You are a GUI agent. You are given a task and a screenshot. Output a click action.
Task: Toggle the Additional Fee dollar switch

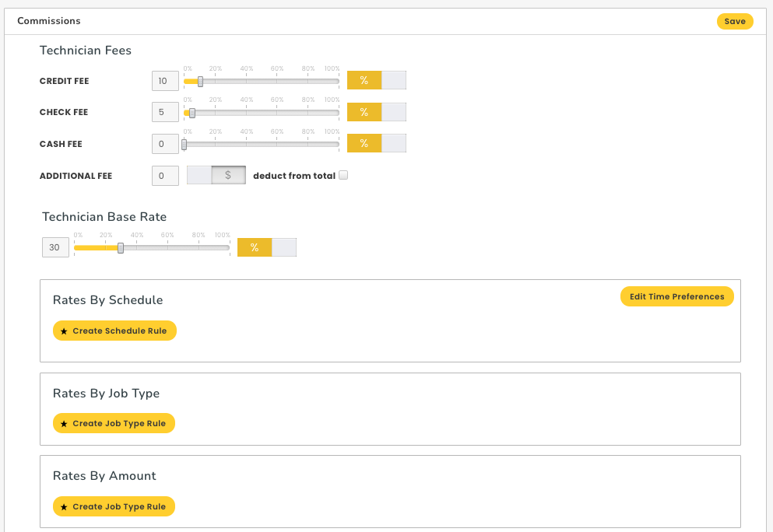click(x=216, y=176)
